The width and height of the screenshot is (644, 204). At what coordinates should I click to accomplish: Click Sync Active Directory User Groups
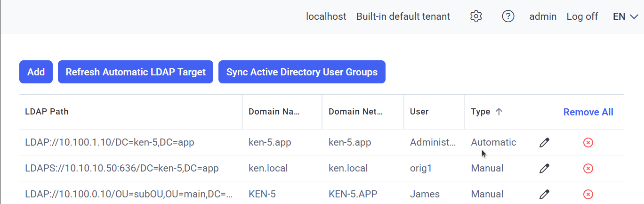[x=302, y=72]
